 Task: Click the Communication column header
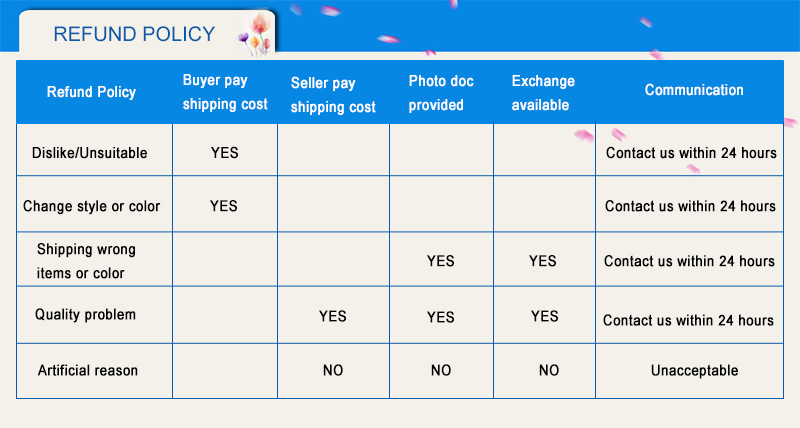694,90
